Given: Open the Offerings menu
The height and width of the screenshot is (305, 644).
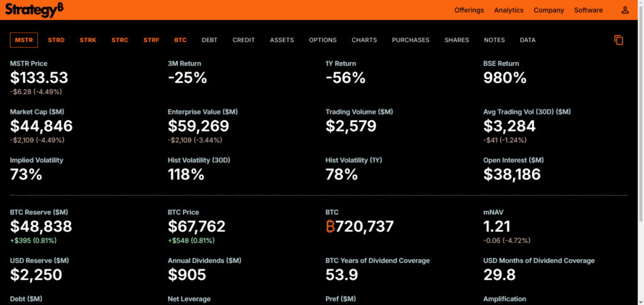Looking at the screenshot, I should coord(469,10).
